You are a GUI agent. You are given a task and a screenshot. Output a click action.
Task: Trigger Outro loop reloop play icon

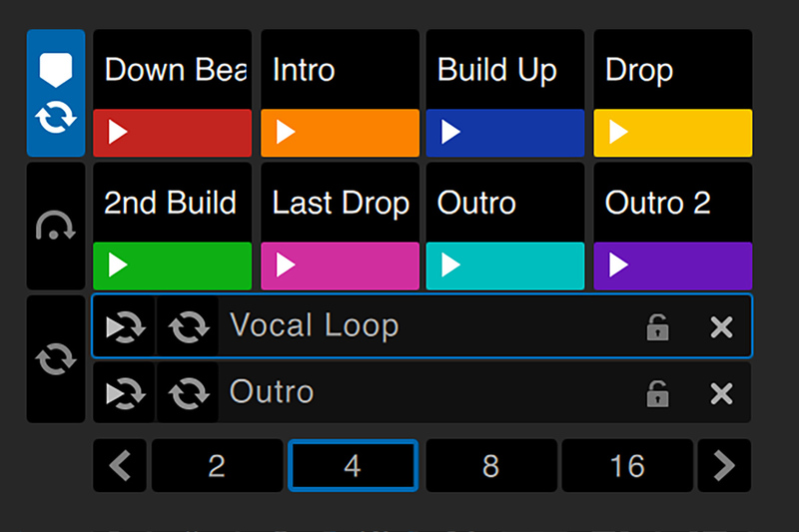click(125, 393)
